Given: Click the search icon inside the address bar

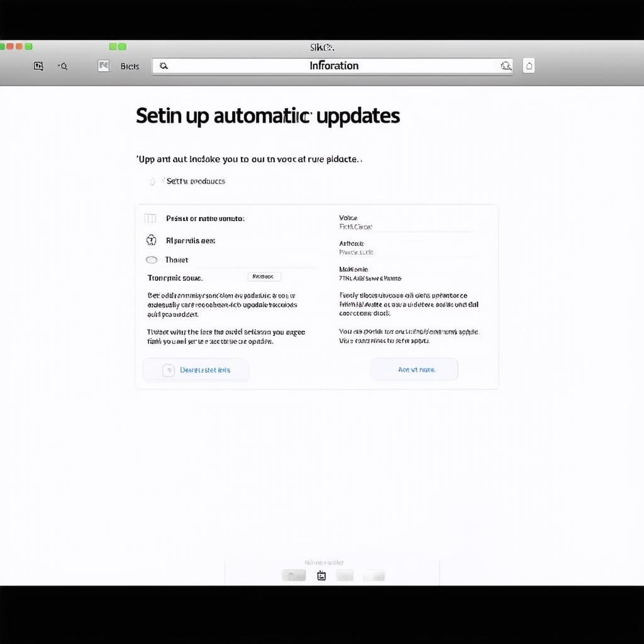Looking at the screenshot, I should pos(164,65).
